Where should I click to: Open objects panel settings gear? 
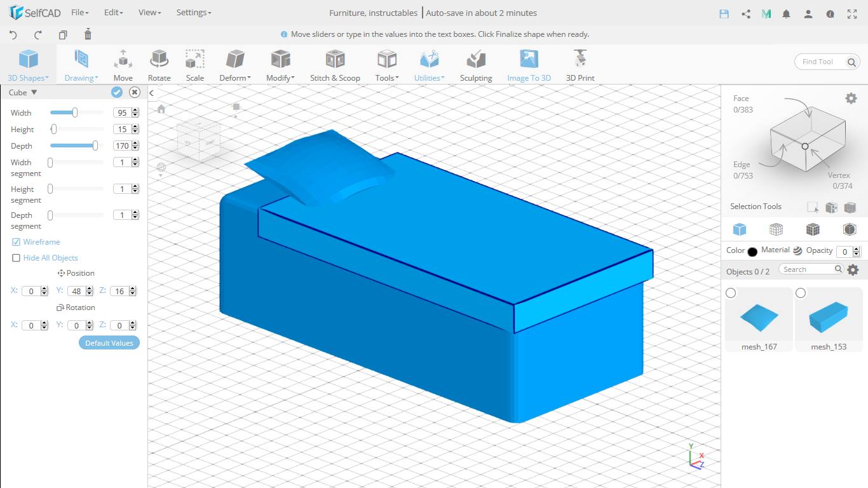click(853, 270)
